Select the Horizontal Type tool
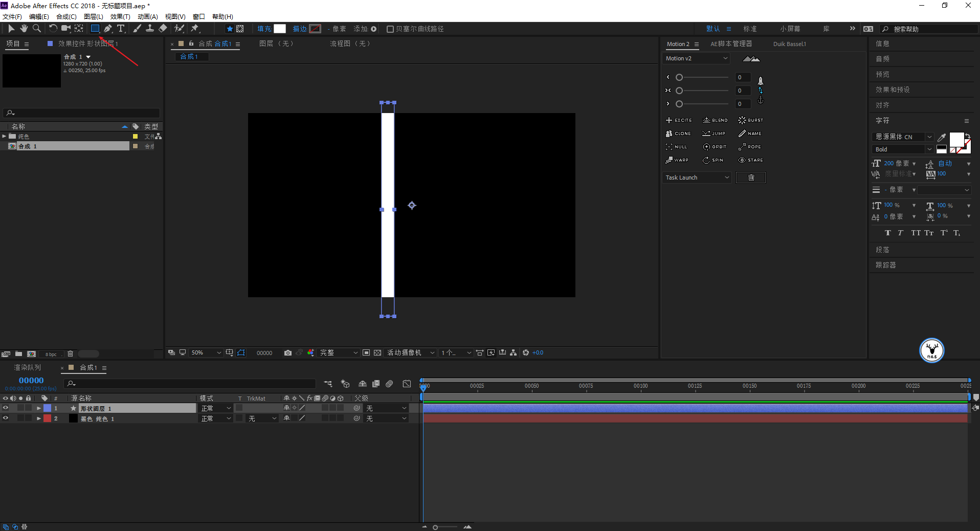Screen dimensions: 980x531 (x=121, y=29)
